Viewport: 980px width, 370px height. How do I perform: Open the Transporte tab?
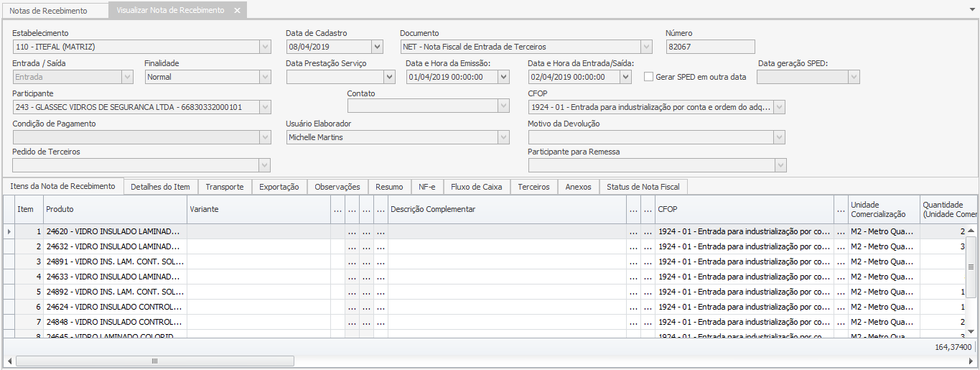click(x=224, y=187)
